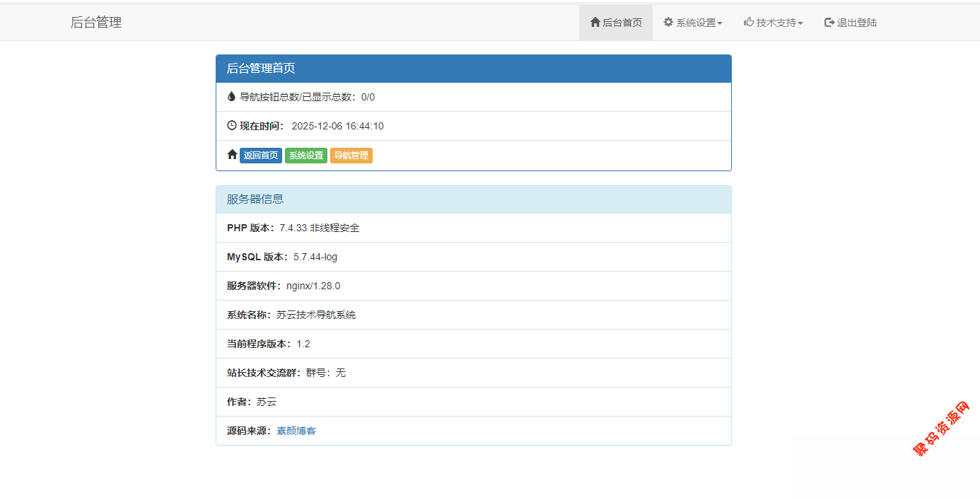Viewport: 980px width, 500px height.
Task: Click the 后台管理首页 blue panel header
Action: click(x=473, y=69)
